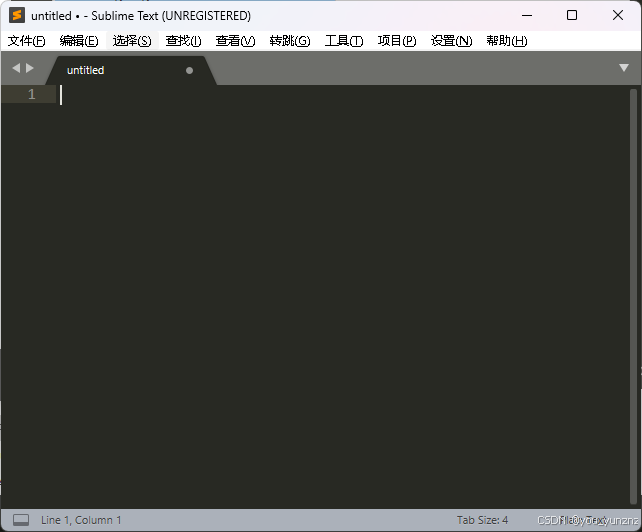This screenshot has height=532, width=642.
Task: Expand the tab list dropdown triangle
Action: (x=624, y=68)
